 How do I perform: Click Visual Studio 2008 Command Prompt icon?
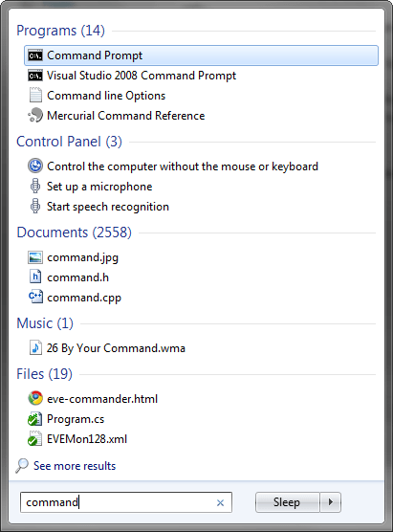pyautogui.click(x=35, y=76)
